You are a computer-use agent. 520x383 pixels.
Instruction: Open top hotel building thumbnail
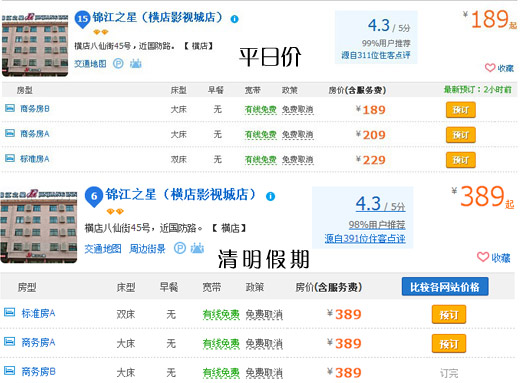point(35,45)
